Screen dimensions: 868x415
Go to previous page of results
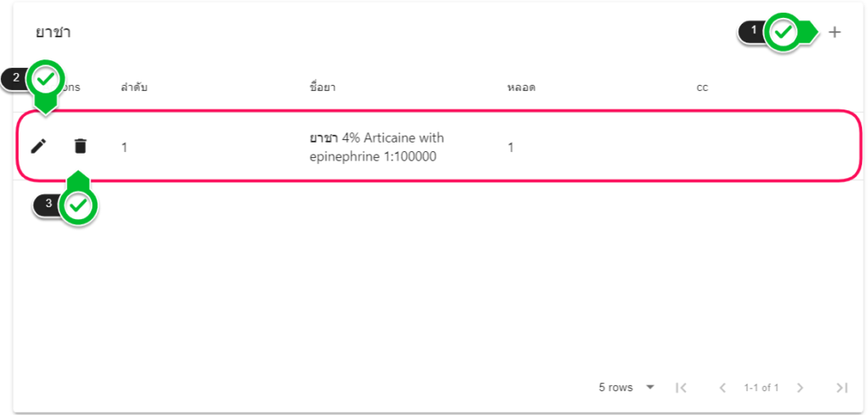tap(722, 388)
